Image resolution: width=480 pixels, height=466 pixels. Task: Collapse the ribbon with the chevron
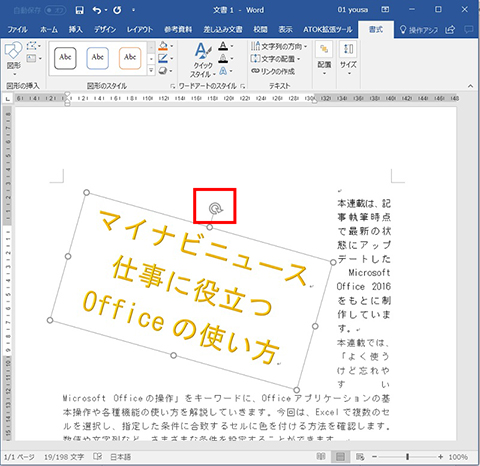click(x=470, y=86)
